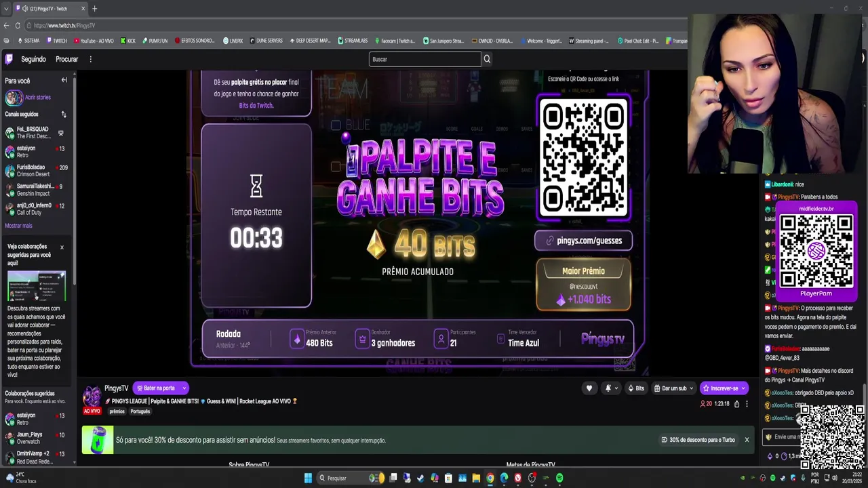Open the STREAMLABS bookmark
This screenshot has height=488, width=868.
pos(353,41)
